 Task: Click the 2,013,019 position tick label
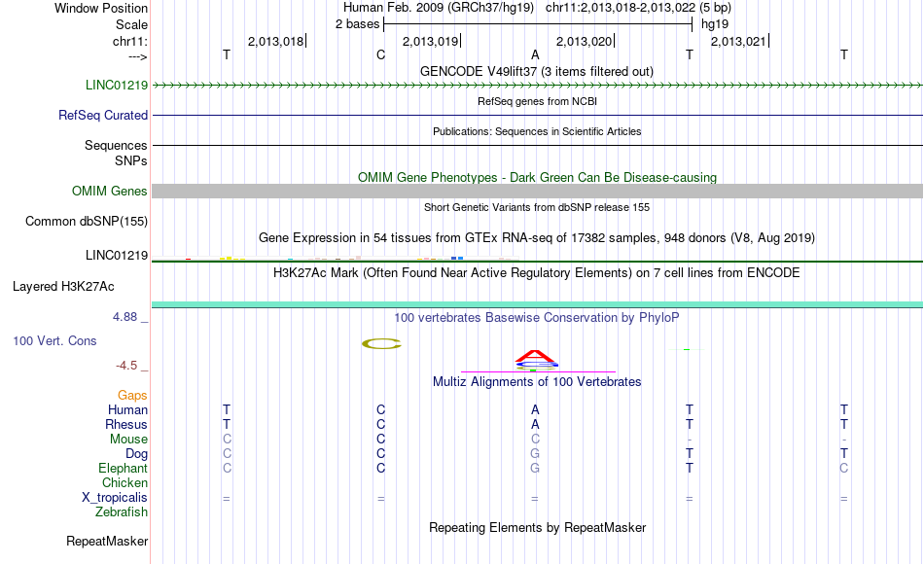(430, 41)
